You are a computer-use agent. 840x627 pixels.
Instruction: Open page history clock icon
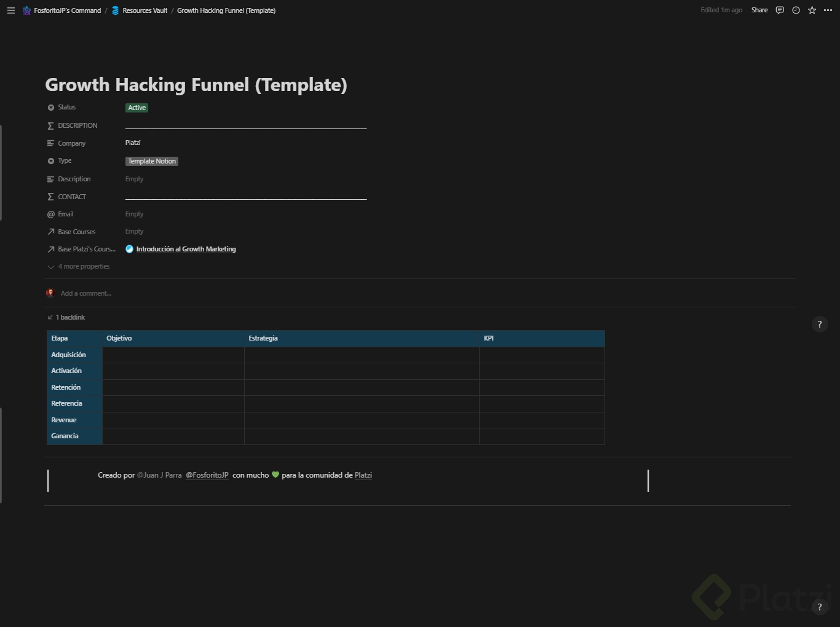tap(796, 10)
